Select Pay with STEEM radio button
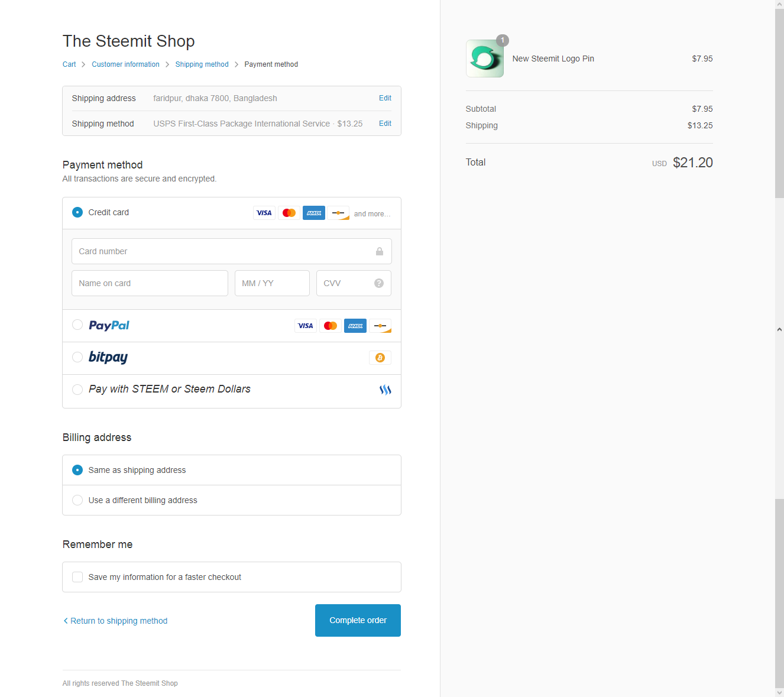Image resolution: width=784 pixels, height=697 pixels. (77, 390)
